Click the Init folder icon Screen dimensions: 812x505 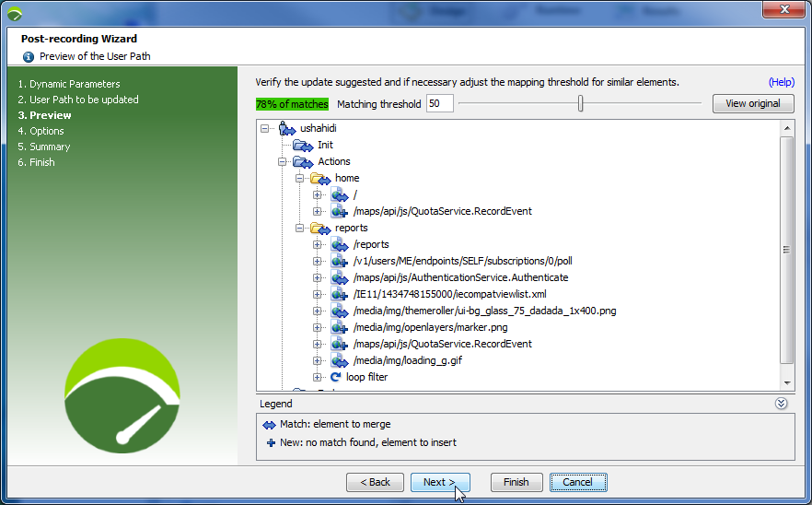[x=303, y=145]
